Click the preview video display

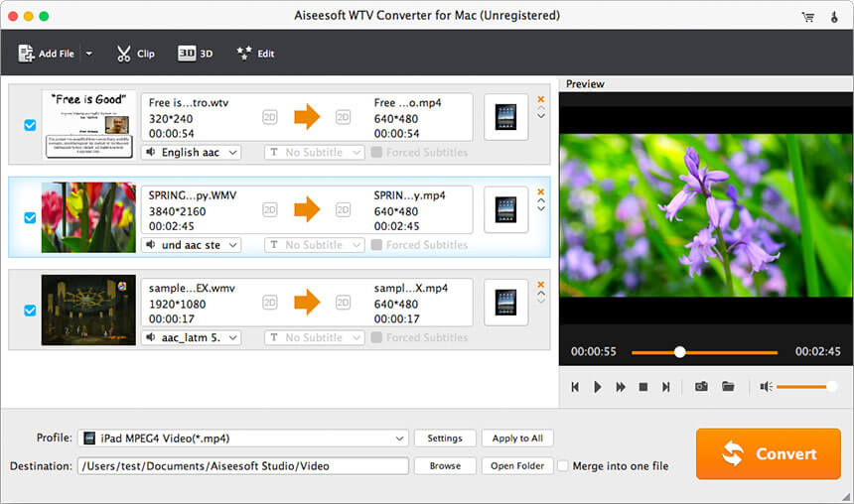point(706,215)
